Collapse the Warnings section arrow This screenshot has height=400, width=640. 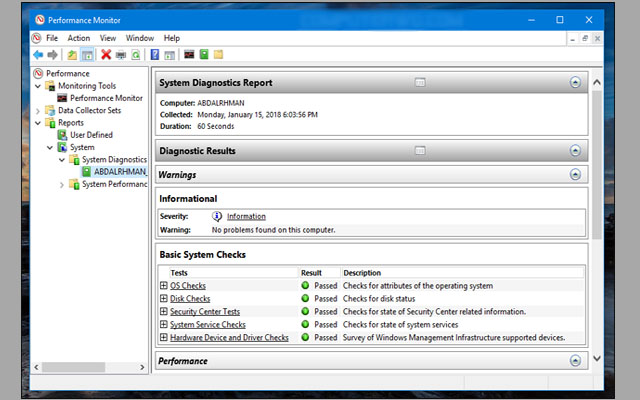[x=575, y=175]
